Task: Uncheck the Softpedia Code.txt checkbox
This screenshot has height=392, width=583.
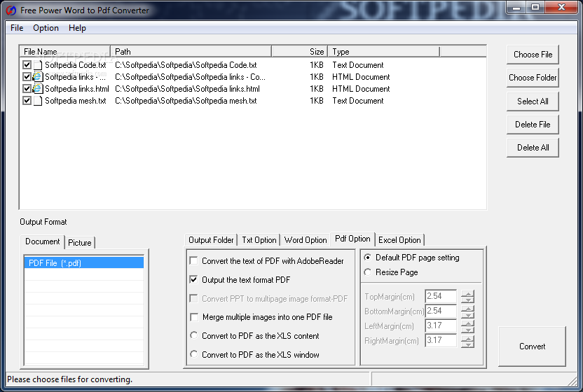Action: pos(27,65)
